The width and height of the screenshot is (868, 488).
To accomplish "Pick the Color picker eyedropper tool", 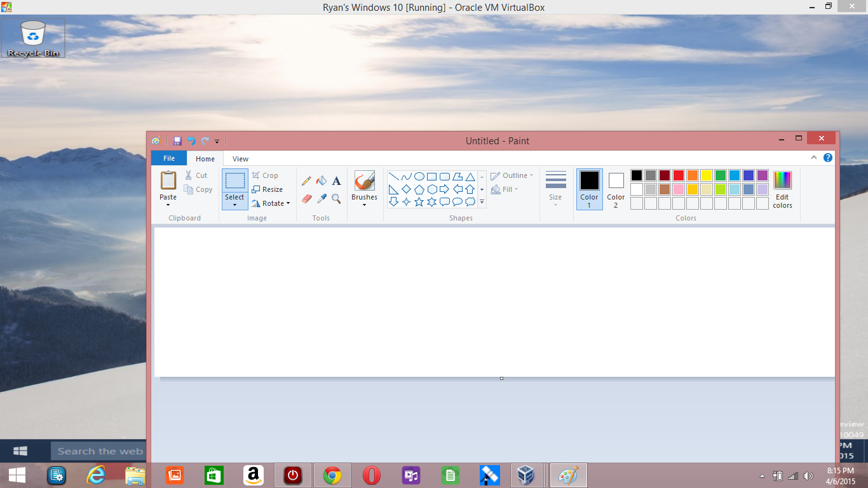I will coord(321,198).
